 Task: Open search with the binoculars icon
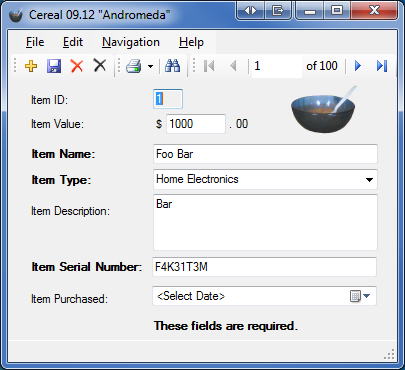coord(173,66)
